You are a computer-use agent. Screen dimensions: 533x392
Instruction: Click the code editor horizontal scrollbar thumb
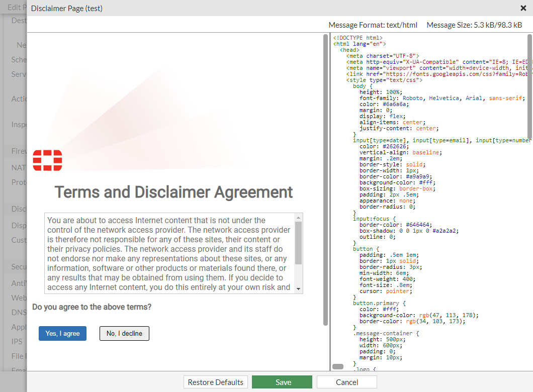tap(338, 366)
